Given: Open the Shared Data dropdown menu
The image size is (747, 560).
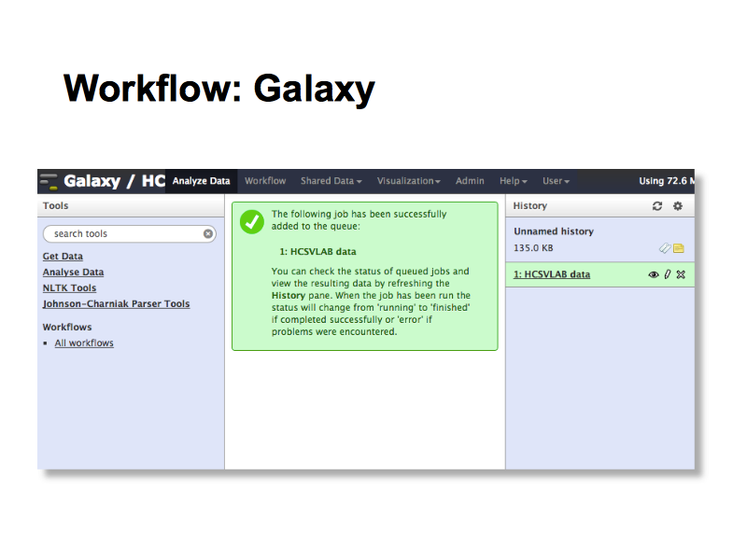Looking at the screenshot, I should click(x=331, y=181).
